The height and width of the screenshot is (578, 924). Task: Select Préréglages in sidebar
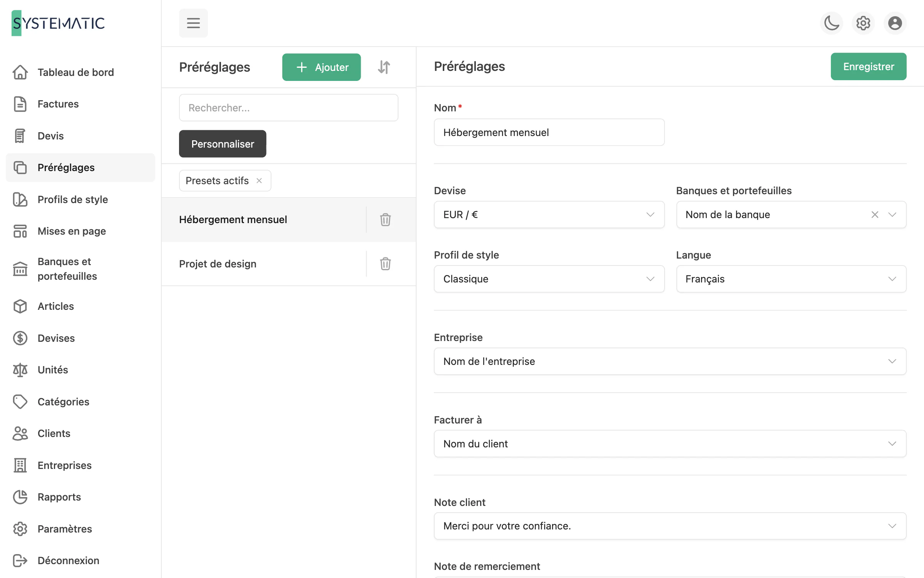point(80,168)
